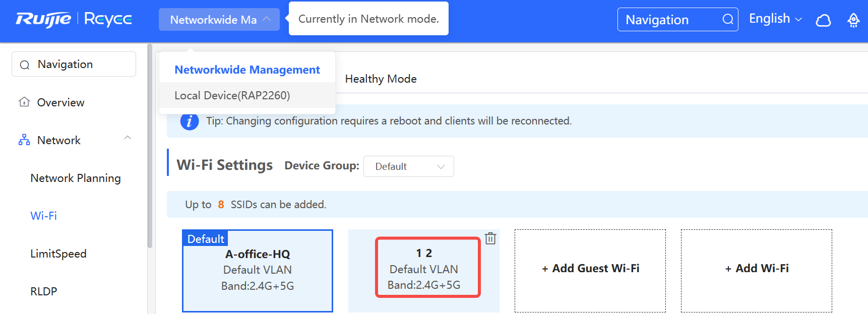Open the LimitSpeed page
Viewport: 868px width, 314px height.
click(58, 254)
